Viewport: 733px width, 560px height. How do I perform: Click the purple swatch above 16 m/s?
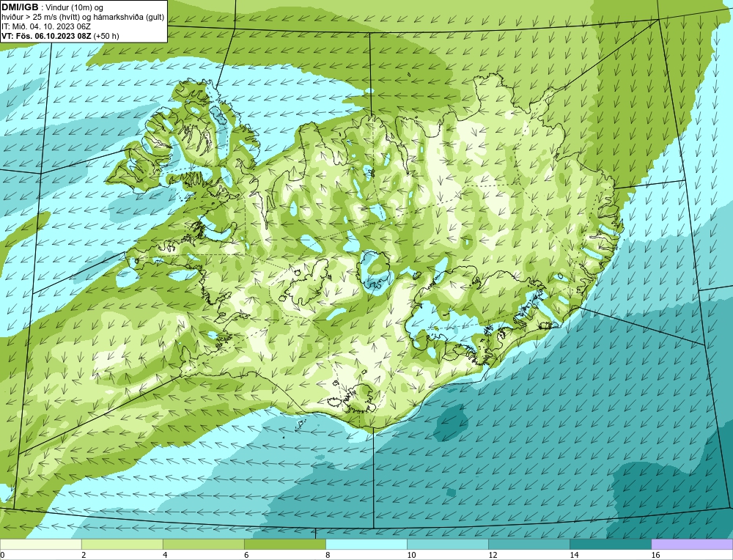[691, 544]
